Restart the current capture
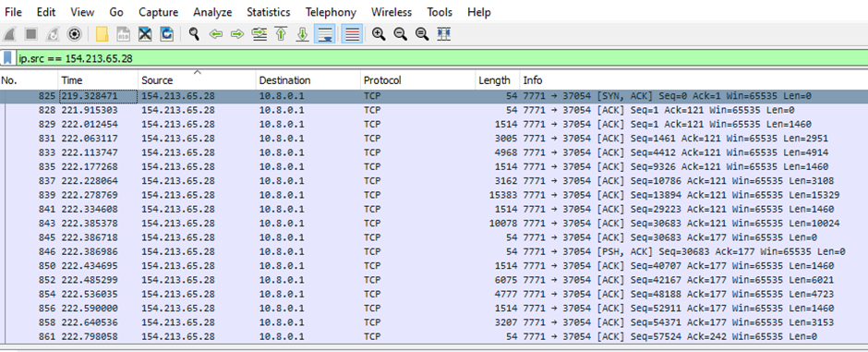Image resolution: width=868 pixels, height=352 pixels. (x=53, y=34)
